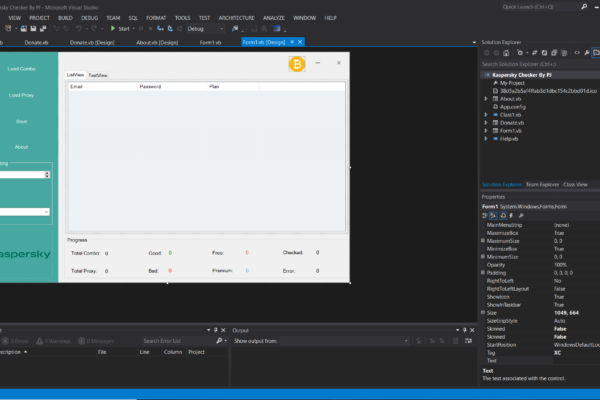600x400 pixels.
Task: Toggle the 0 Warnings filter
Action: [54, 341]
